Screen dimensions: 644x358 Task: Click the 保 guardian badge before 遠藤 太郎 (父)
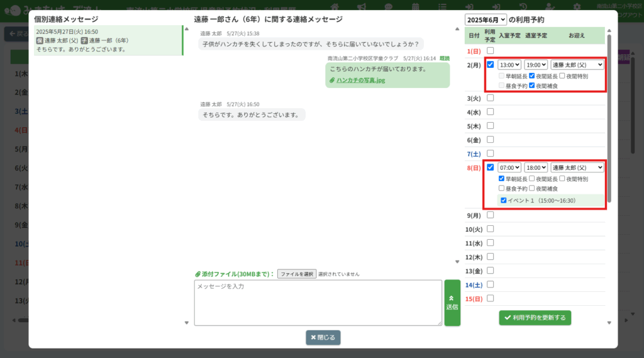pos(40,40)
